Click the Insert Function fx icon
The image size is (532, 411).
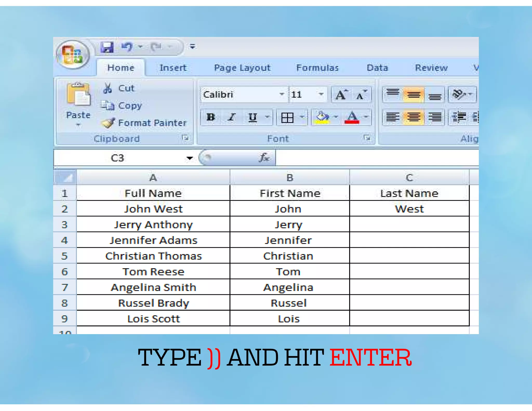pyautogui.click(x=264, y=157)
